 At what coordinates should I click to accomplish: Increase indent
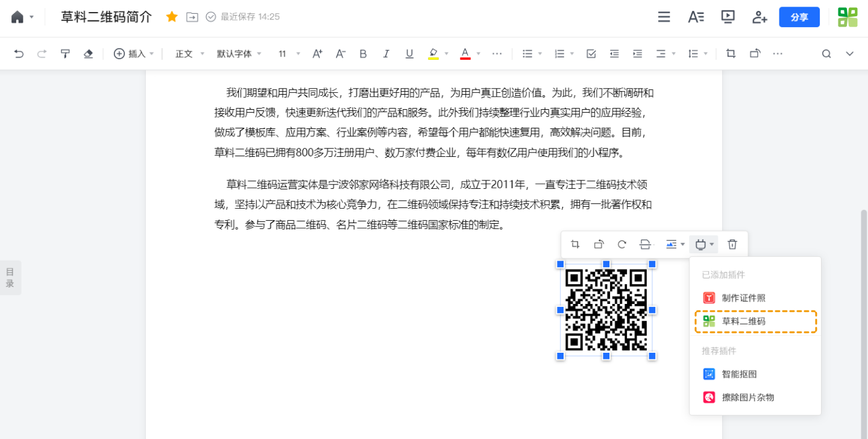(x=637, y=54)
